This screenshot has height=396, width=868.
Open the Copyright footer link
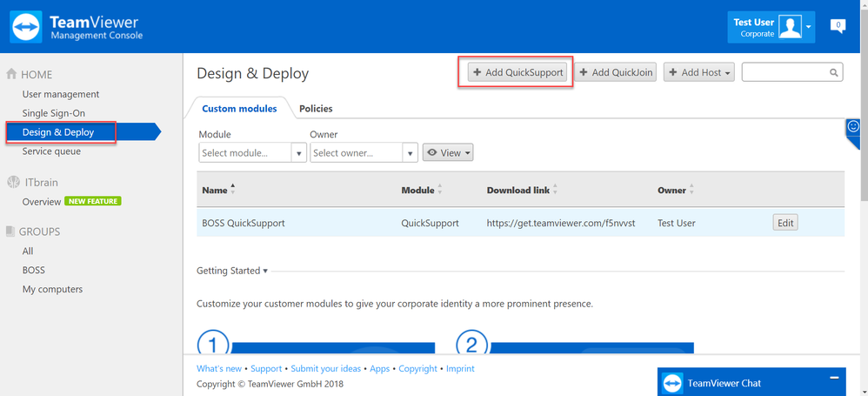[x=418, y=368]
